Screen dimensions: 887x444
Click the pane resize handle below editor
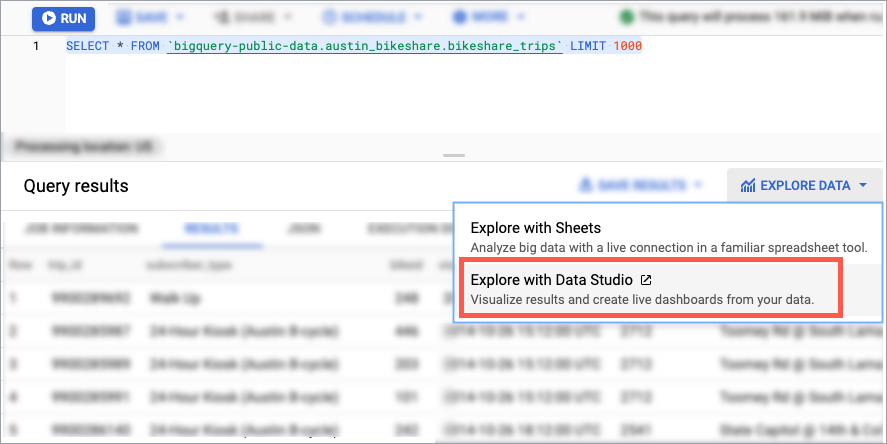click(454, 155)
